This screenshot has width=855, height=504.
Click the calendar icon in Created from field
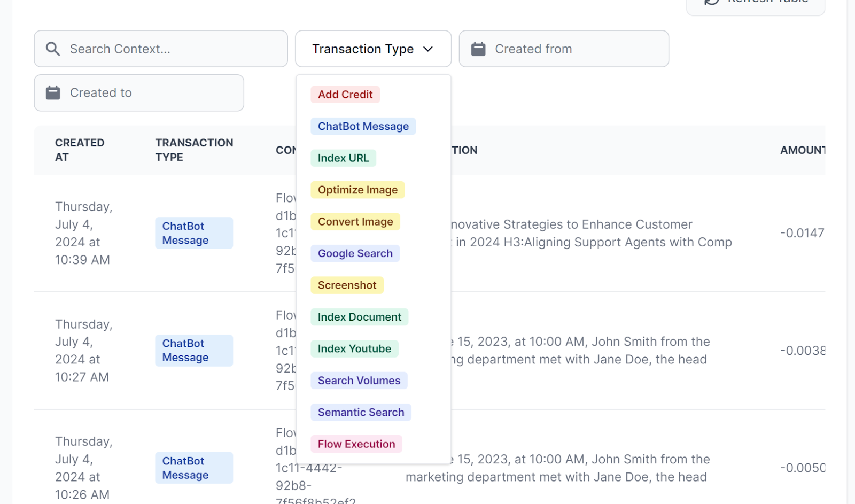pyautogui.click(x=478, y=49)
